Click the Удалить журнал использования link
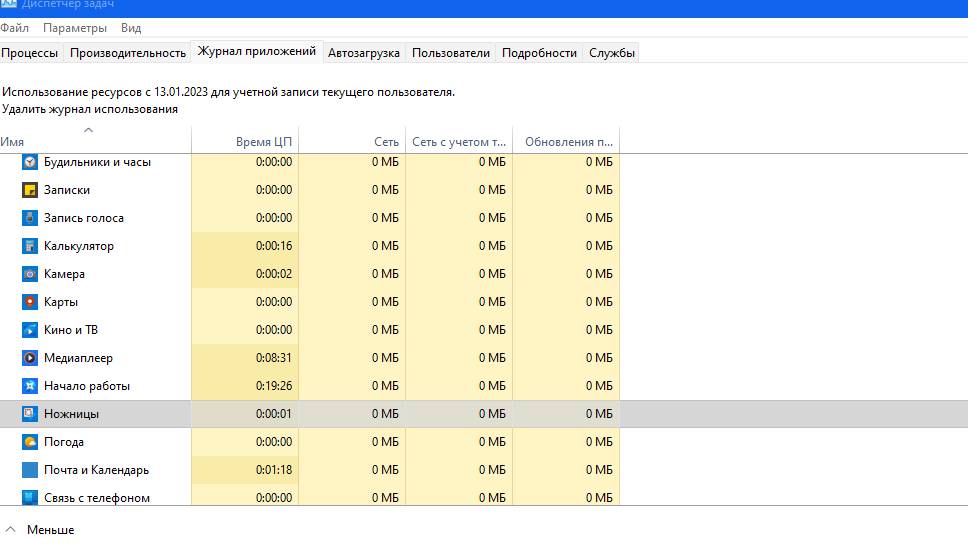 (90, 109)
